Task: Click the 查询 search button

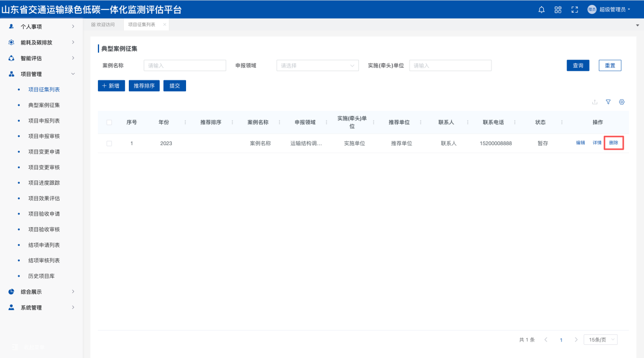Action: pos(578,65)
